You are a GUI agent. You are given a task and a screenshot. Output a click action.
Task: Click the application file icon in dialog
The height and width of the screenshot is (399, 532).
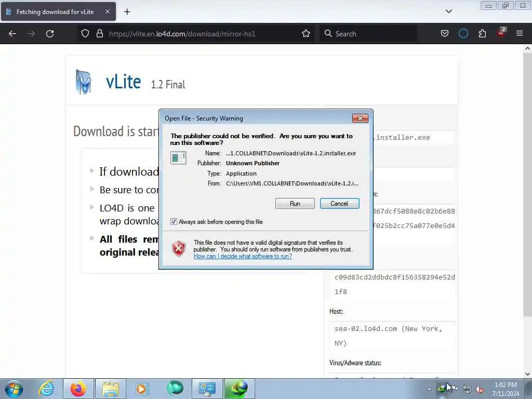pyautogui.click(x=178, y=158)
